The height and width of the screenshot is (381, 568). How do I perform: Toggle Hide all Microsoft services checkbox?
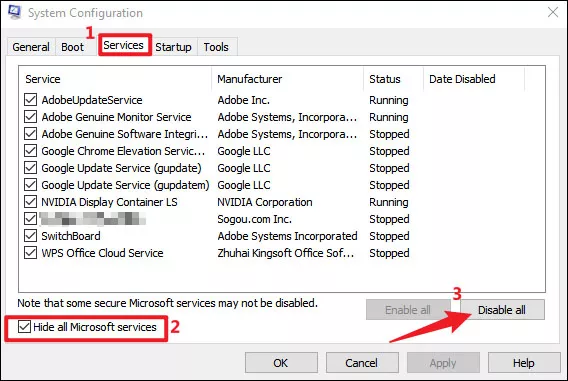[x=24, y=327]
